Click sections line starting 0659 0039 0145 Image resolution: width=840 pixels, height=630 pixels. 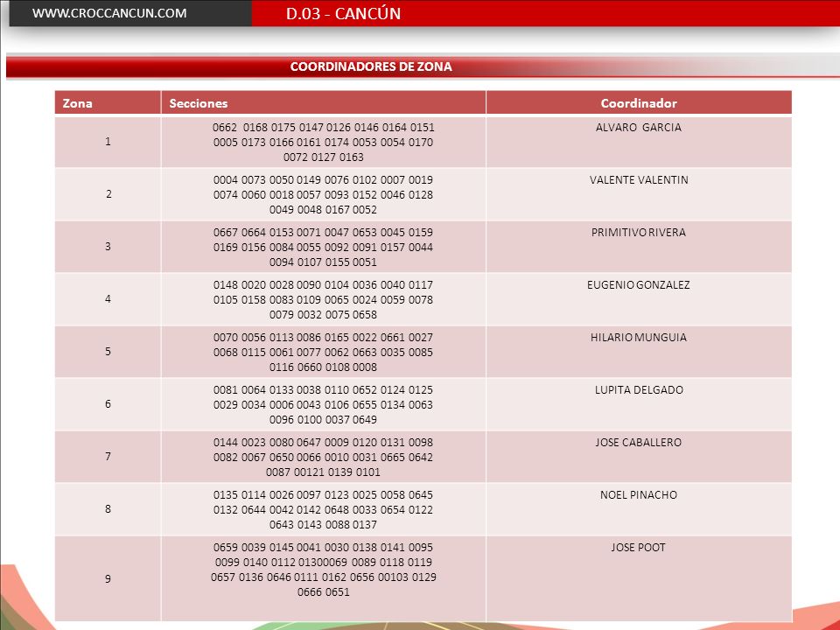[324, 548]
